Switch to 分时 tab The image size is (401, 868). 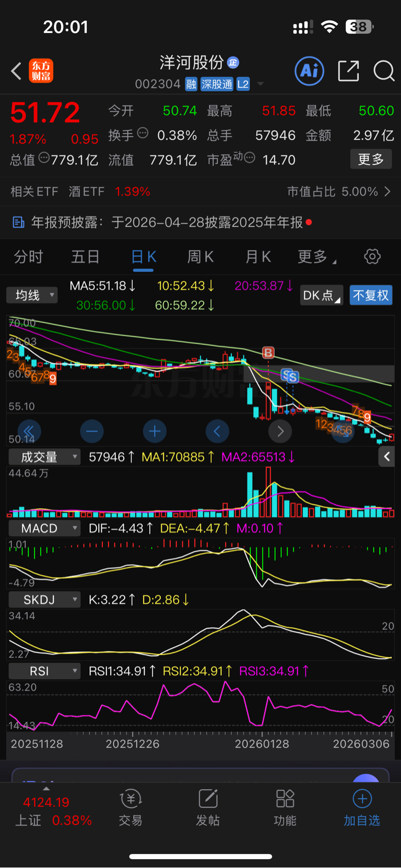tap(28, 257)
